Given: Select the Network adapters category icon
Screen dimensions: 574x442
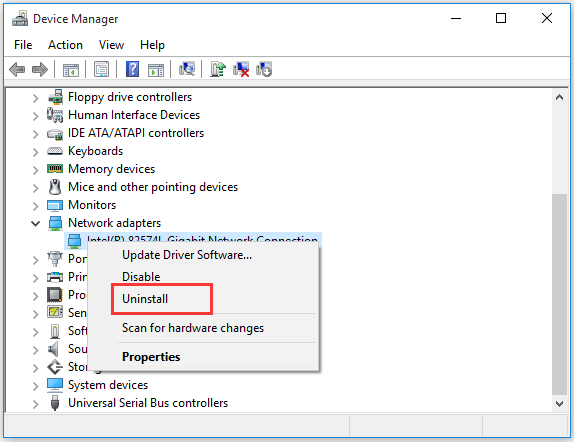Looking at the screenshot, I should [x=55, y=223].
